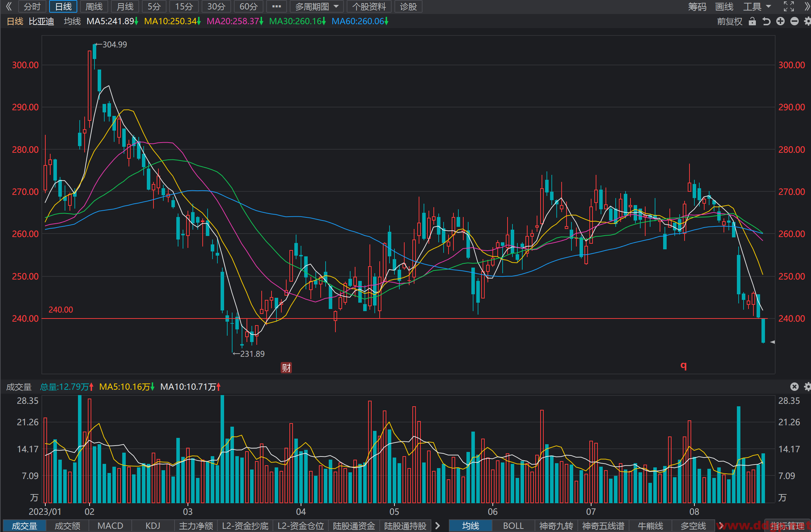The width and height of the screenshot is (811, 532).
Task: Click the red q marker on chart
Action: click(684, 366)
